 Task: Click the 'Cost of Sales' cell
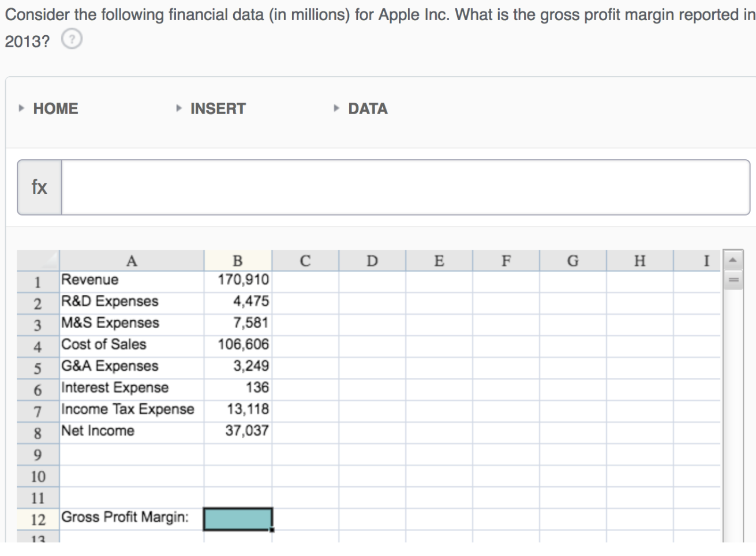132,347
